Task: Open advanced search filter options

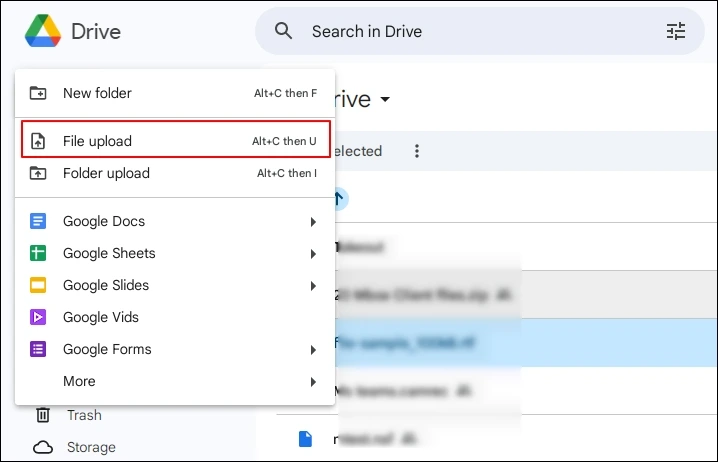Action: coord(675,31)
